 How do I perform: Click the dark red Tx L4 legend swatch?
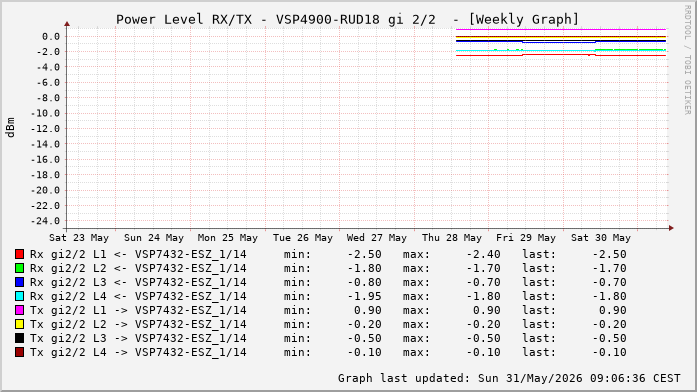click(20, 352)
